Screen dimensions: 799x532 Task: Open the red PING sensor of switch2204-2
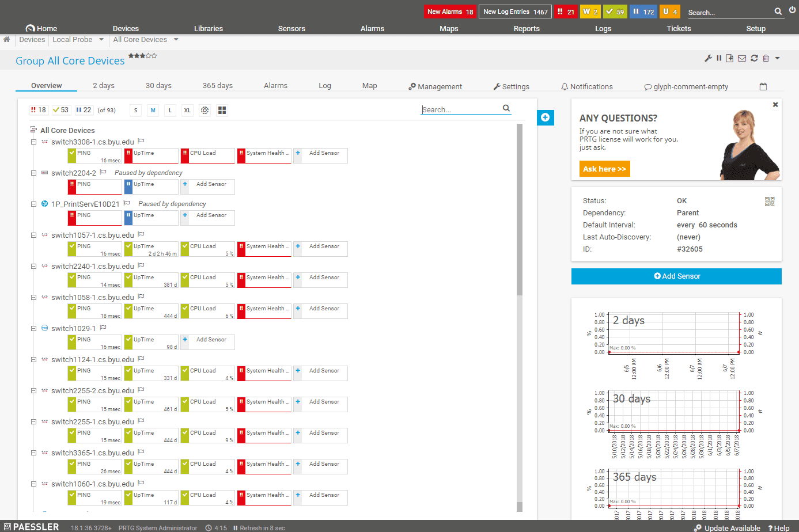[x=94, y=187]
